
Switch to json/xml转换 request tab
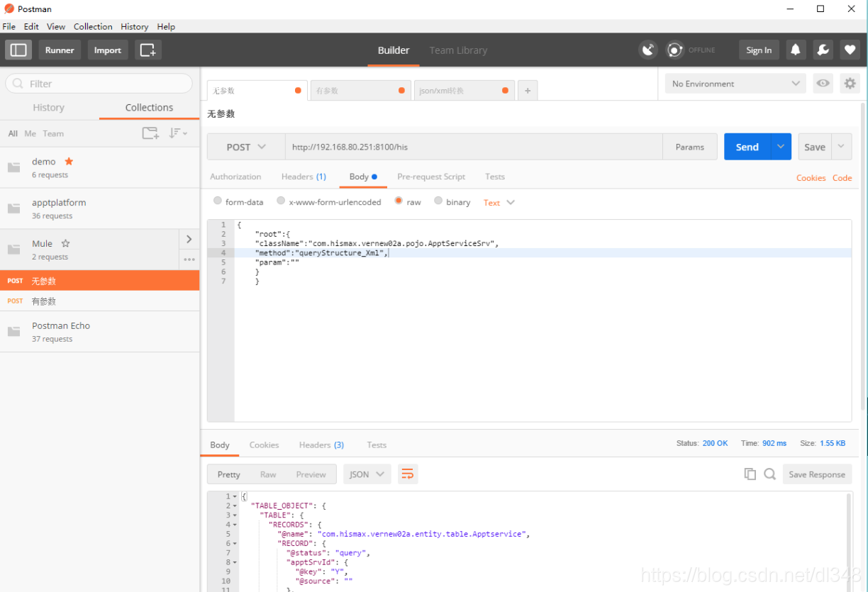tap(463, 91)
